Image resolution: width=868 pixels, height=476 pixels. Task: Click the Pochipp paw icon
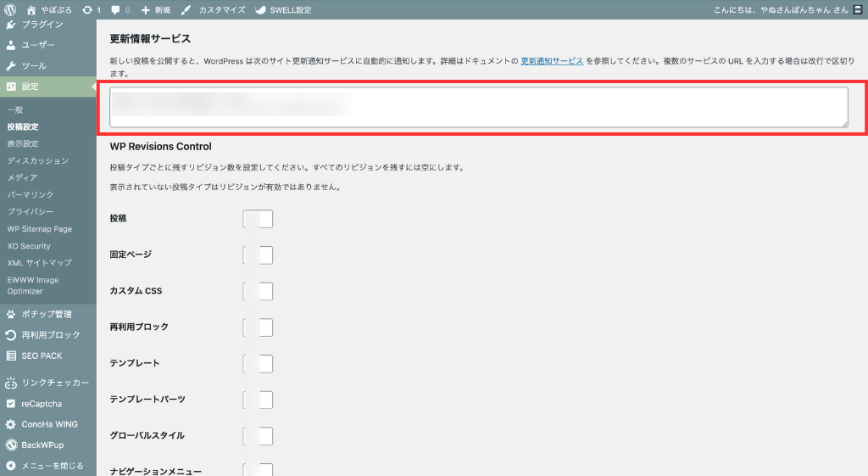click(10, 314)
